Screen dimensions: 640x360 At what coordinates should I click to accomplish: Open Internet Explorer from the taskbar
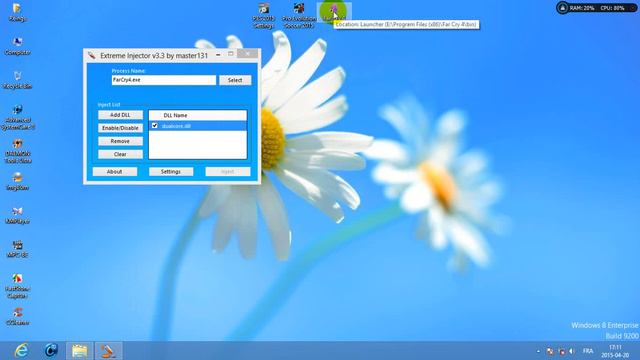[x=21, y=350]
